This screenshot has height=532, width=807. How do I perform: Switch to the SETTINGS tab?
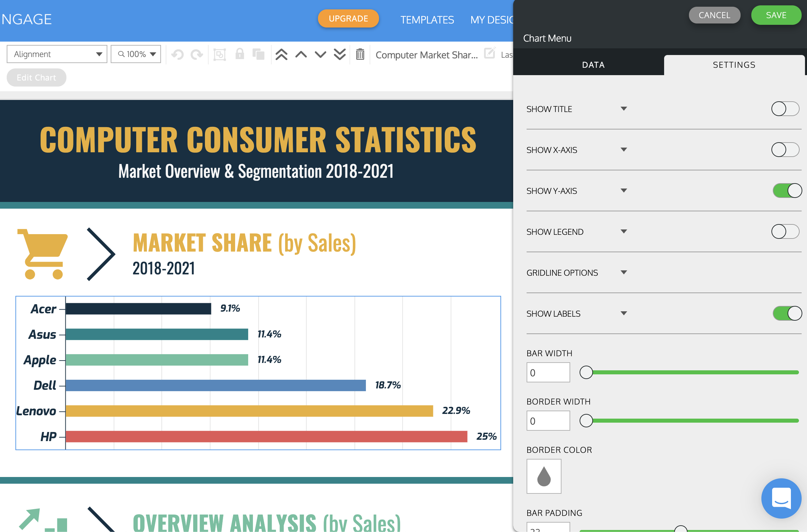pyautogui.click(x=734, y=65)
